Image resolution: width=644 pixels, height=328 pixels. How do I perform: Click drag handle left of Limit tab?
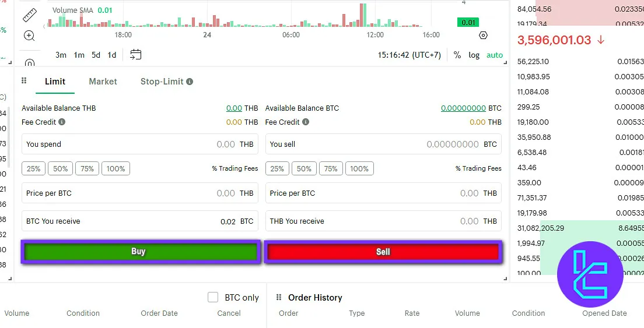tap(24, 82)
